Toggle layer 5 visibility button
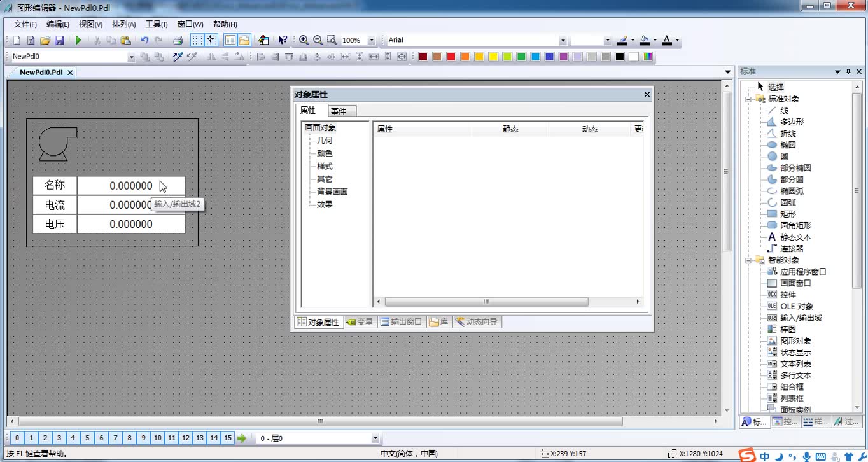Viewport: 868px width, 462px height. point(87,438)
